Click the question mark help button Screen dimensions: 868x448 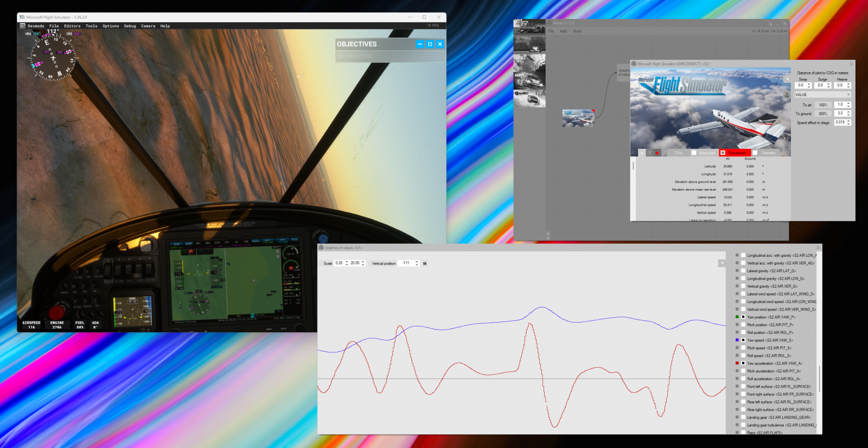[x=649, y=153]
